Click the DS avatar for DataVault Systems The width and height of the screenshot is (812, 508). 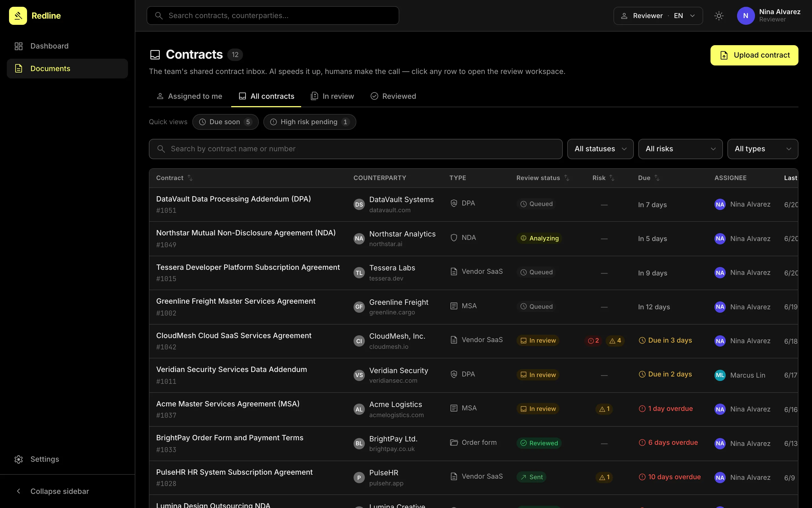pos(359,204)
